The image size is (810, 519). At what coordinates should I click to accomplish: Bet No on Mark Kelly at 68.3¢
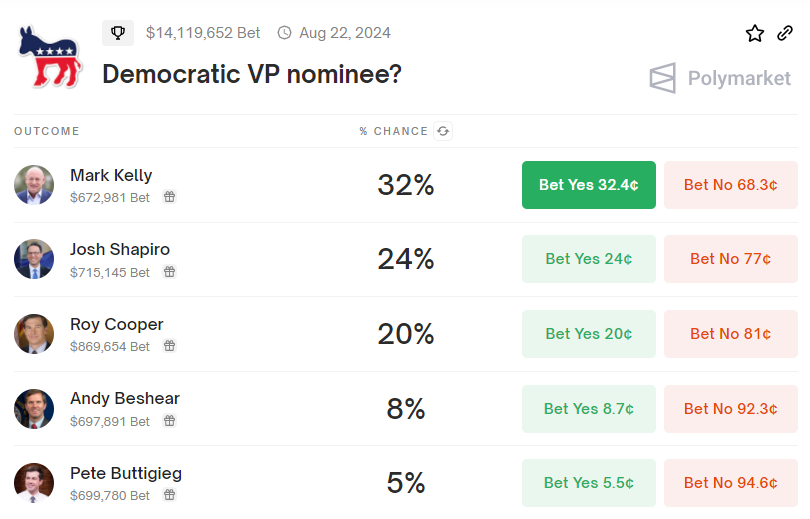(x=730, y=185)
